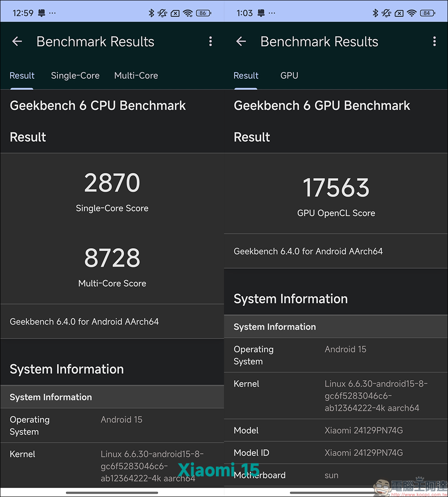This screenshot has width=448, height=497.
Task: Tap Bluetooth status icon in right screen
Action: [375, 13]
